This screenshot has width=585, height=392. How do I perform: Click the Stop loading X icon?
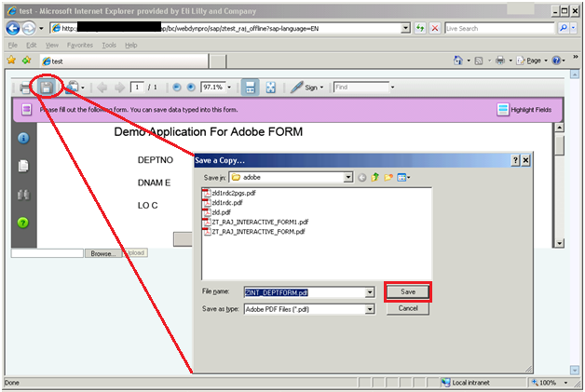click(x=435, y=28)
